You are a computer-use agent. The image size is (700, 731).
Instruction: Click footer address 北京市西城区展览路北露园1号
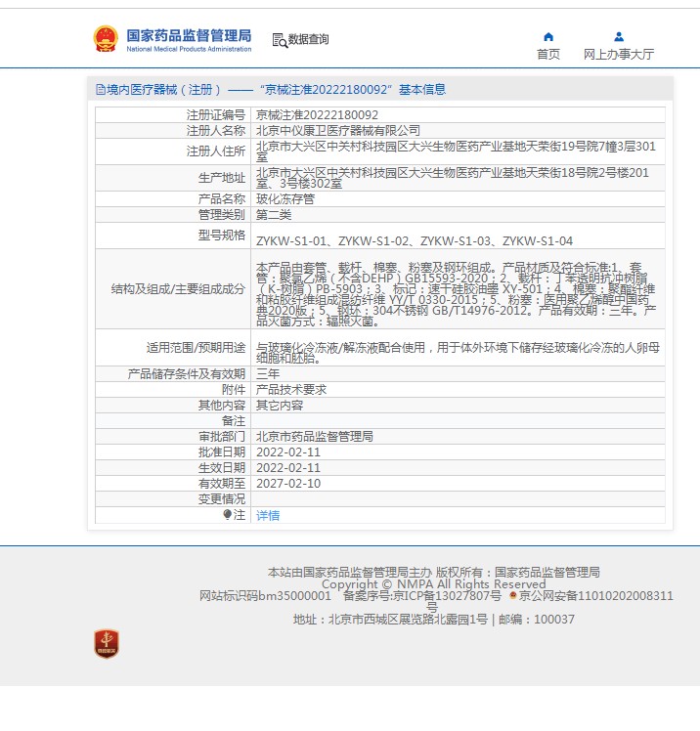[408, 620]
